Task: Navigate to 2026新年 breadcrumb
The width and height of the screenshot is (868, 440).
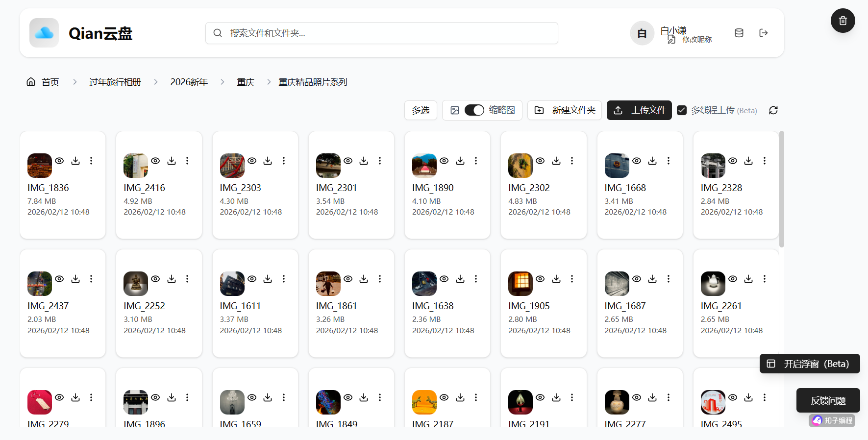Action: click(x=189, y=82)
